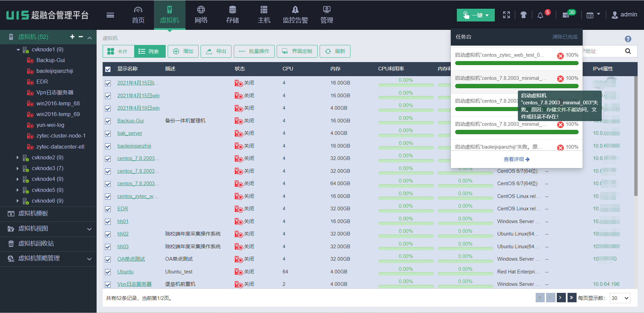Uncheck the Backup-Gui row checkbox

coord(108,121)
